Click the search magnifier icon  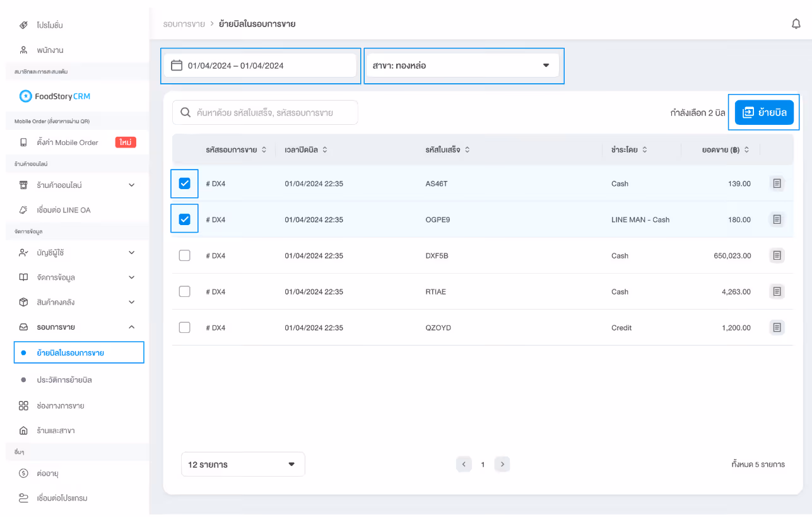185,112
